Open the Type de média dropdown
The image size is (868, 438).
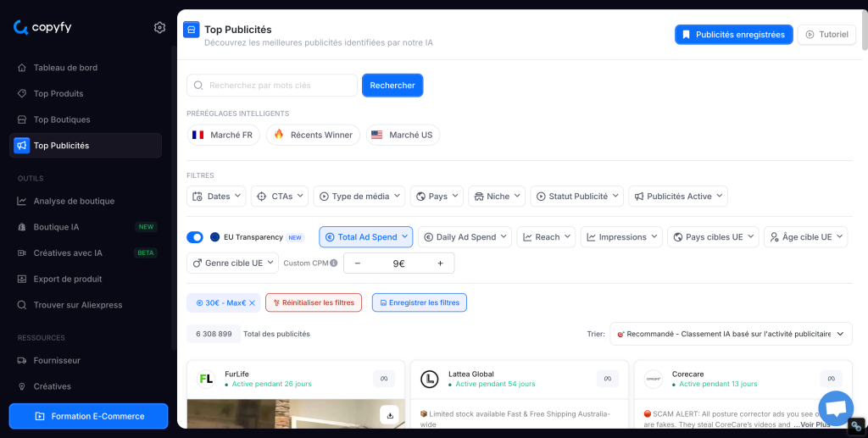click(x=359, y=196)
